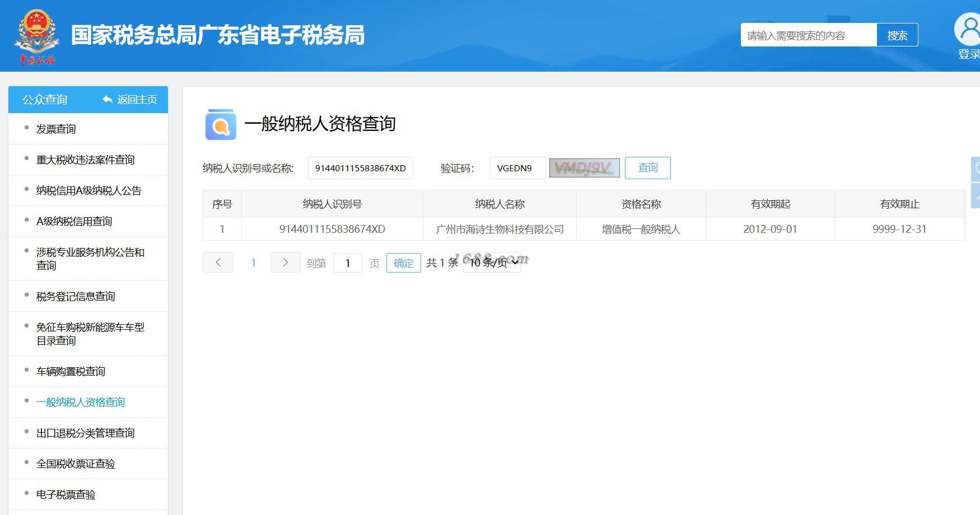Click the 确定 page confirm button
The image size is (980, 515).
(x=403, y=263)
